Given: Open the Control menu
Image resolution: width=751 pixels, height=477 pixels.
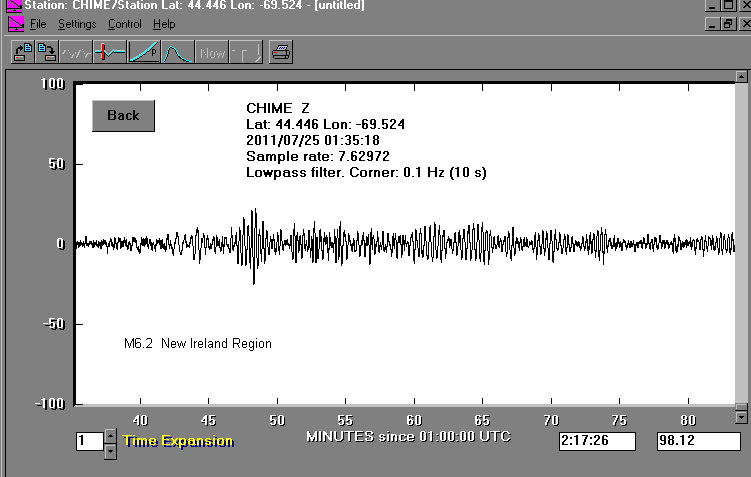Looking at the screenshot, I should [x=125, y=24].
